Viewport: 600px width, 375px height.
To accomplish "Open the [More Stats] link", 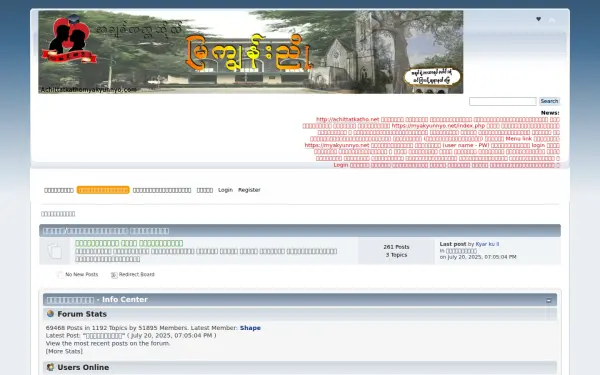I will click(64, 351).
